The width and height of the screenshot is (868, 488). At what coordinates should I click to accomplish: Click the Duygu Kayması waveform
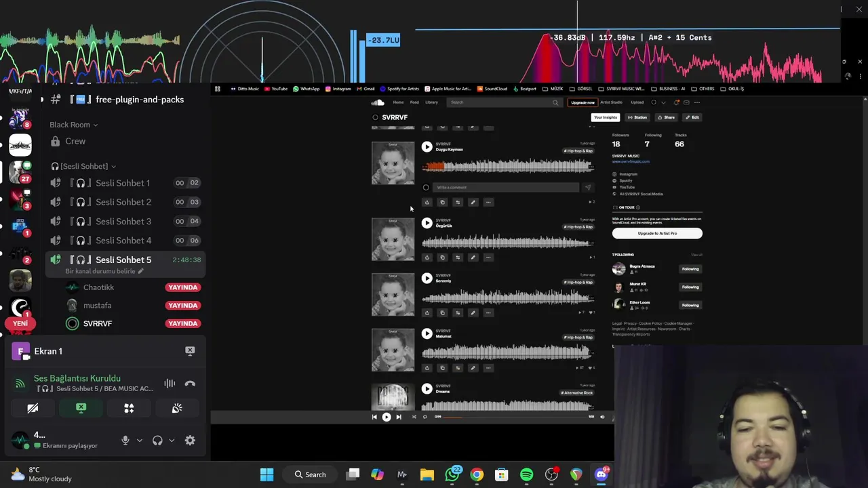tap(507, 165)
